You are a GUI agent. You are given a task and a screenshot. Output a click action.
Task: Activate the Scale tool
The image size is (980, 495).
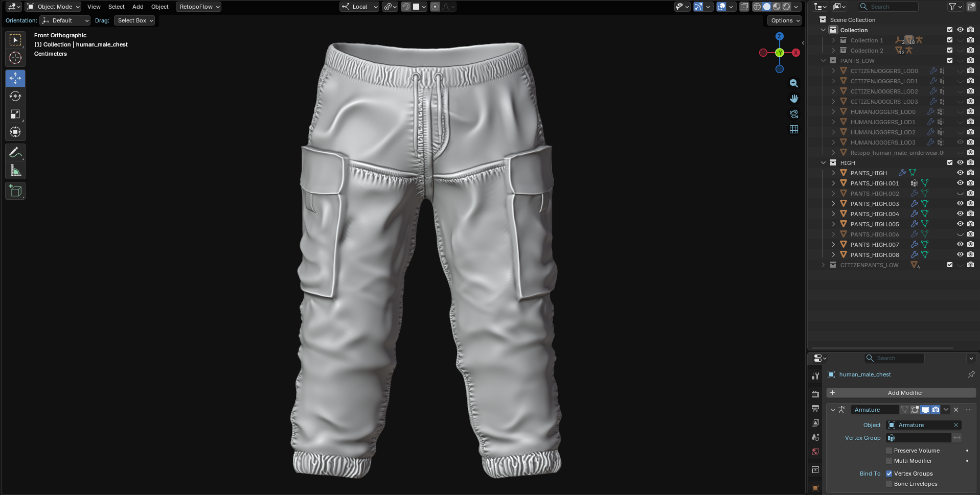(15, 114)
